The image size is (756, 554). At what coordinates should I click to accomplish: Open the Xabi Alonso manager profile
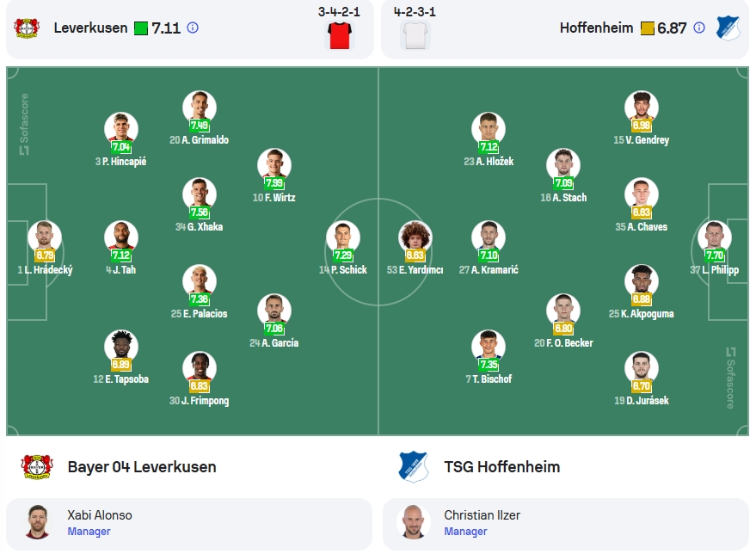point(189,524)
